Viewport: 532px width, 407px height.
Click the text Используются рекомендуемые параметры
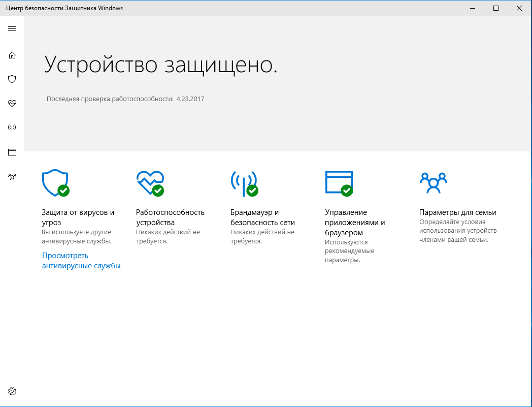point(349,251)
